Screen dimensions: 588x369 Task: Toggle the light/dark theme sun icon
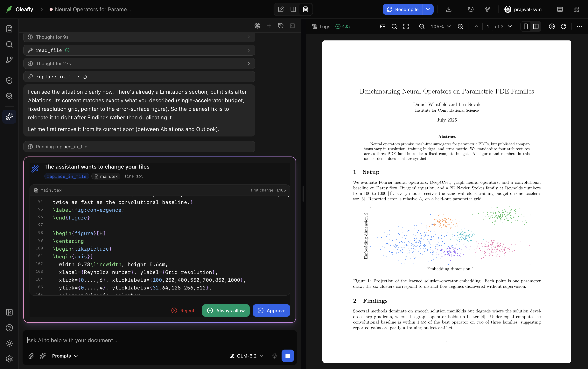(9, 343)
